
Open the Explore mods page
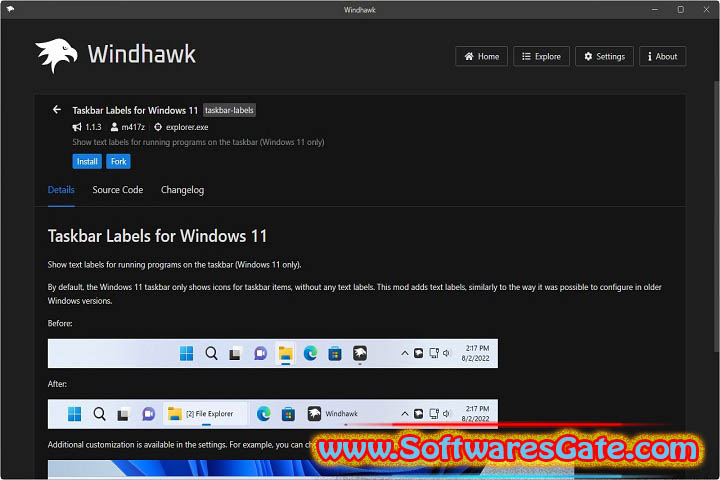point(541,56)
